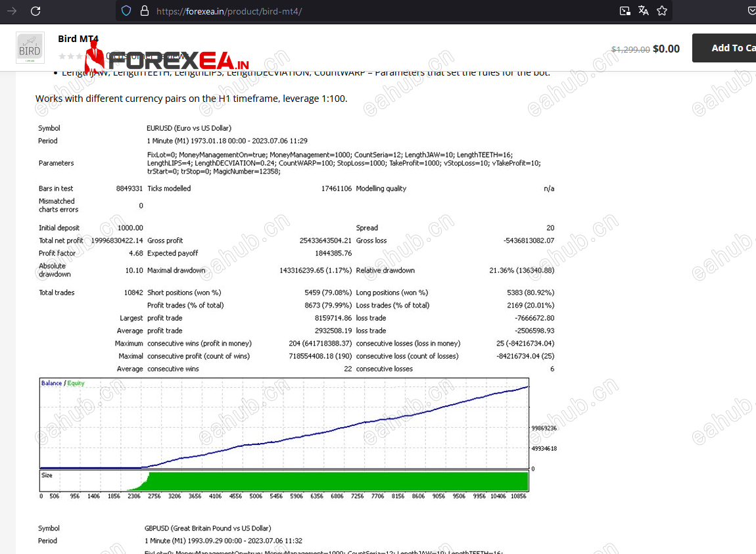Click the initial deposit value 1000.00
The height and width of the screenshot is (554, 756).
(130, 228)
